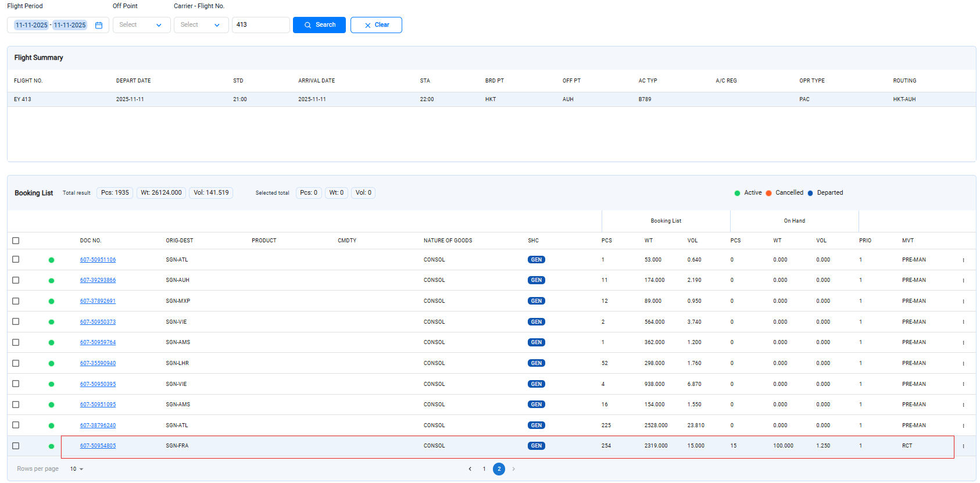Expand the rows per page dropdown
This screenshot has width=980, height=483.
pyautogui.click(x=77, y=469)
